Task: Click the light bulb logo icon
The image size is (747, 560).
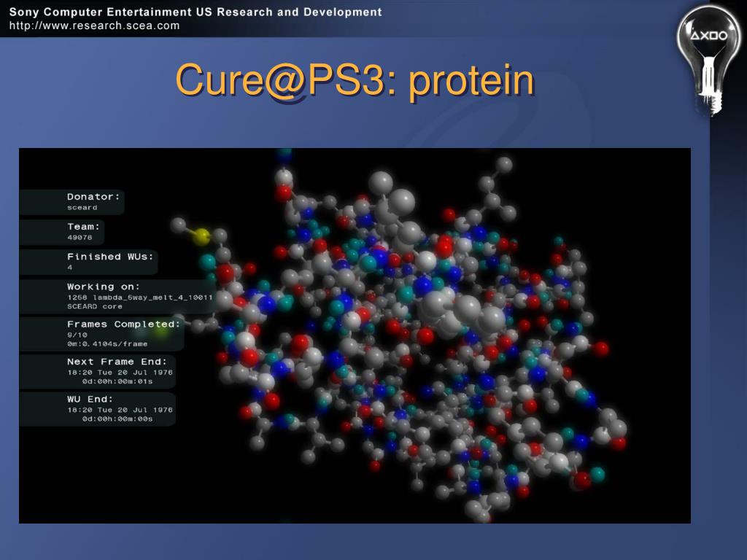Action: pyautogui.click(x=708, y=61)
